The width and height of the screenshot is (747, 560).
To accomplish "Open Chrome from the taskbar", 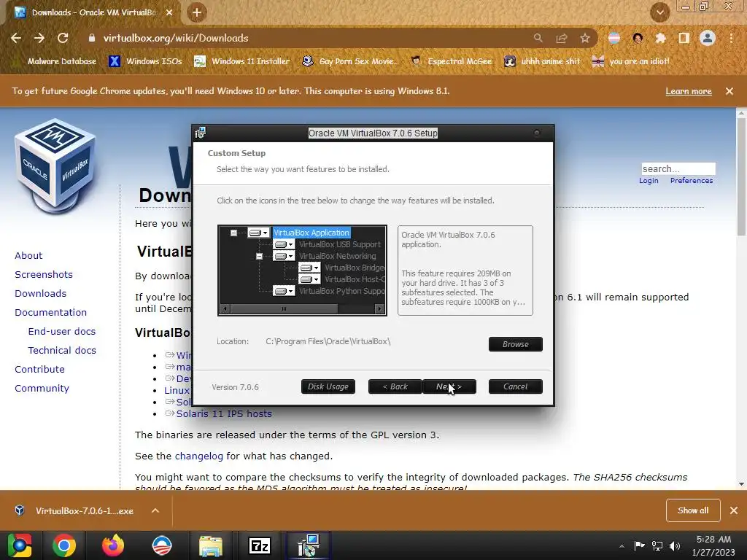I will [x=64, y=545].
